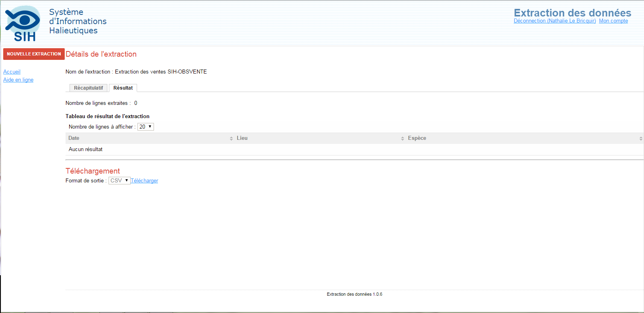Click the sort arrows in the Lieu column
Screen dimensions: 644x313
click(x=402, y=139)
